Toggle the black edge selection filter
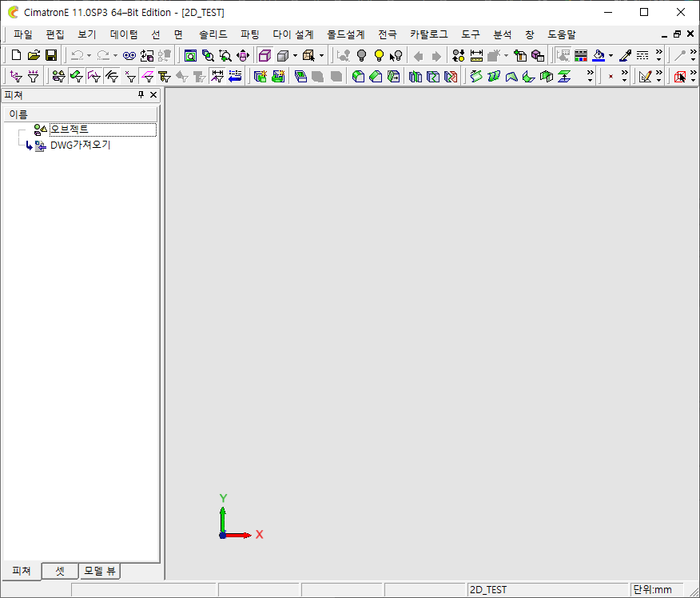The image size is (700, 598). coord(112,77)
